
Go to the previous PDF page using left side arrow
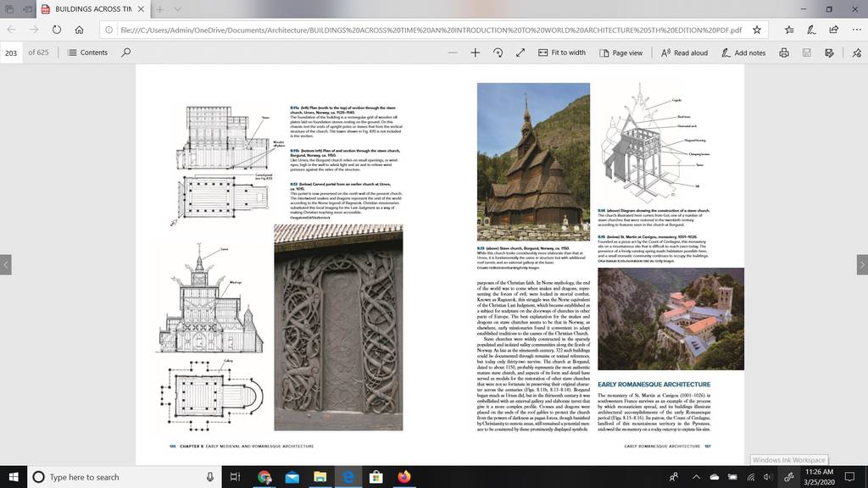click(x=6, y=264)
